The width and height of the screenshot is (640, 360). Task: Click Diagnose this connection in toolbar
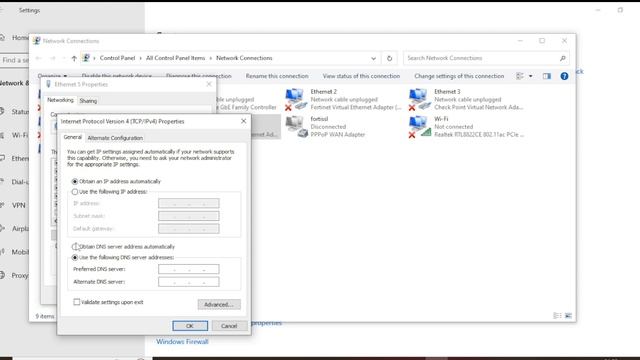[x=199, y=76]
